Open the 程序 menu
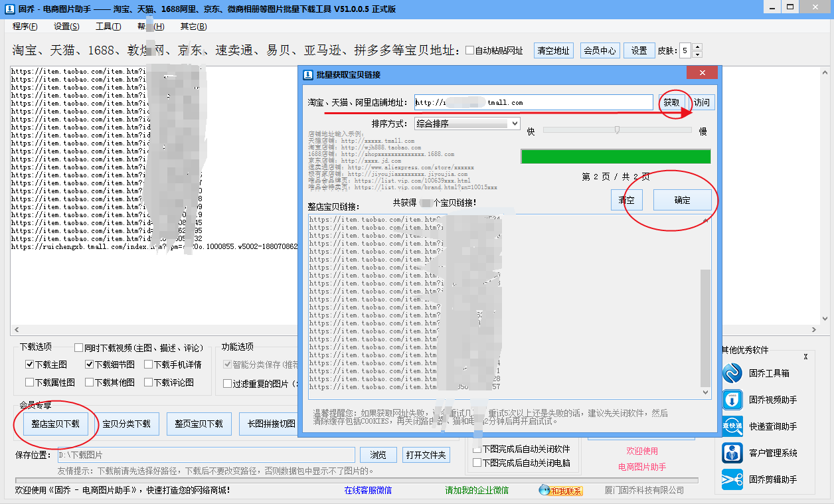The width and height of the screenshot is (834, 504). pyautogui.click(x=25, y=27)
